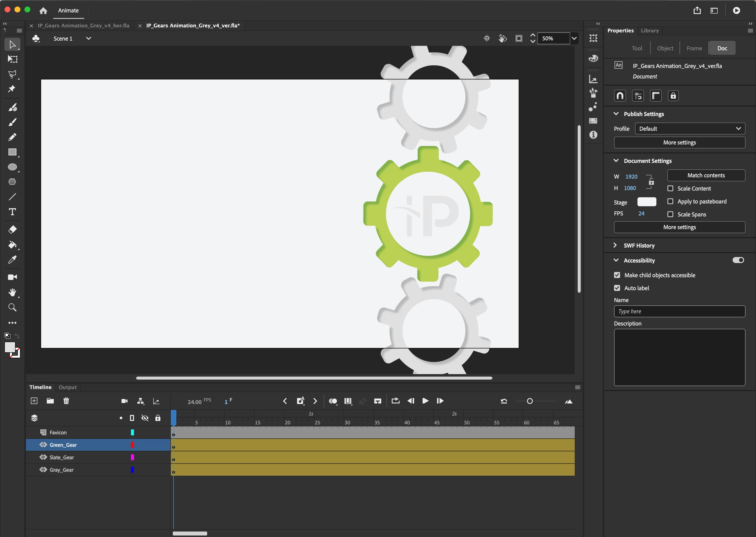Uncheck Auto label option
The image size is (756, 537).
point(617,288)
